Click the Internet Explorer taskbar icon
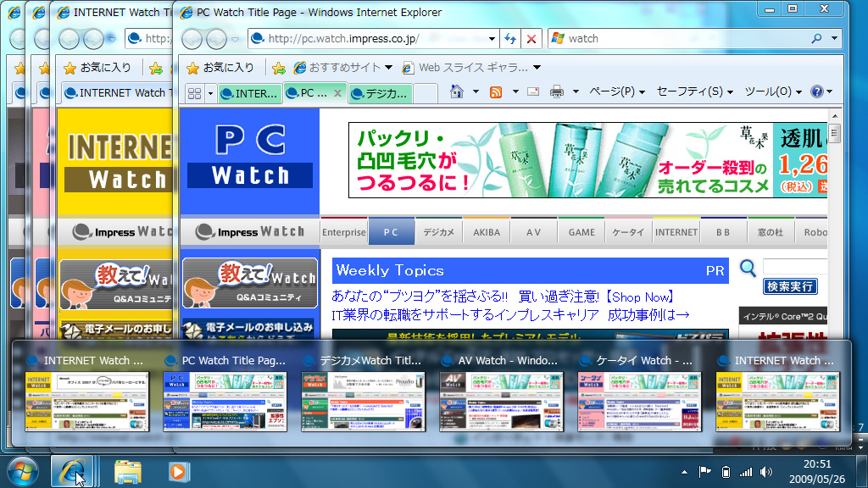 71,472
